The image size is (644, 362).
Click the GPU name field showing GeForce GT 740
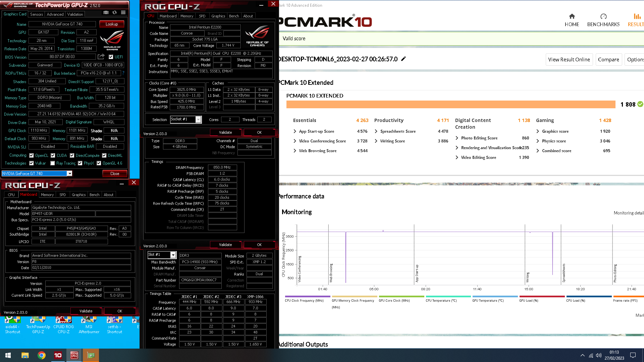point(62,24)
